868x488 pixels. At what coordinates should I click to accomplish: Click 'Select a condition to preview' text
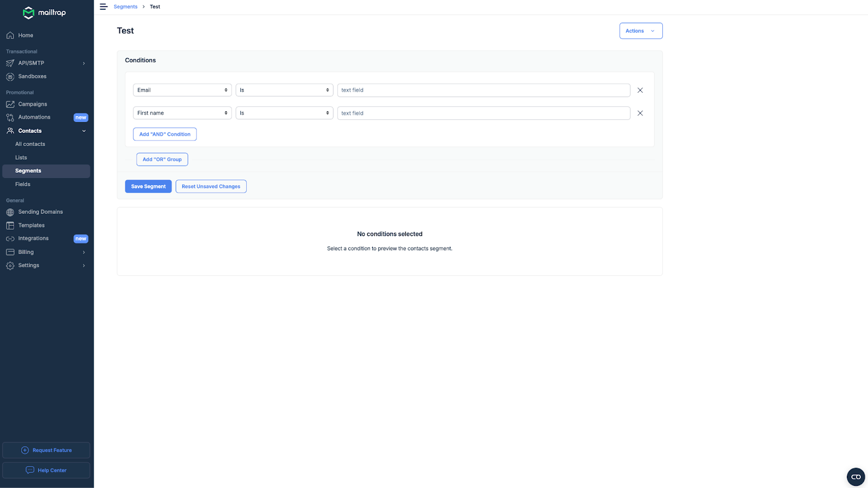[x=390, y=249]
